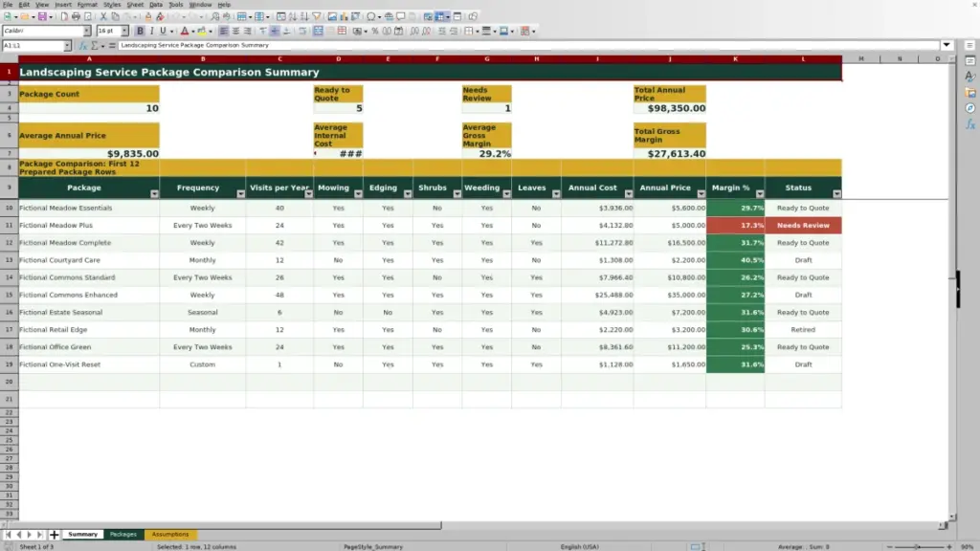Toggle Center Horizontally alignment

point(235,32)
